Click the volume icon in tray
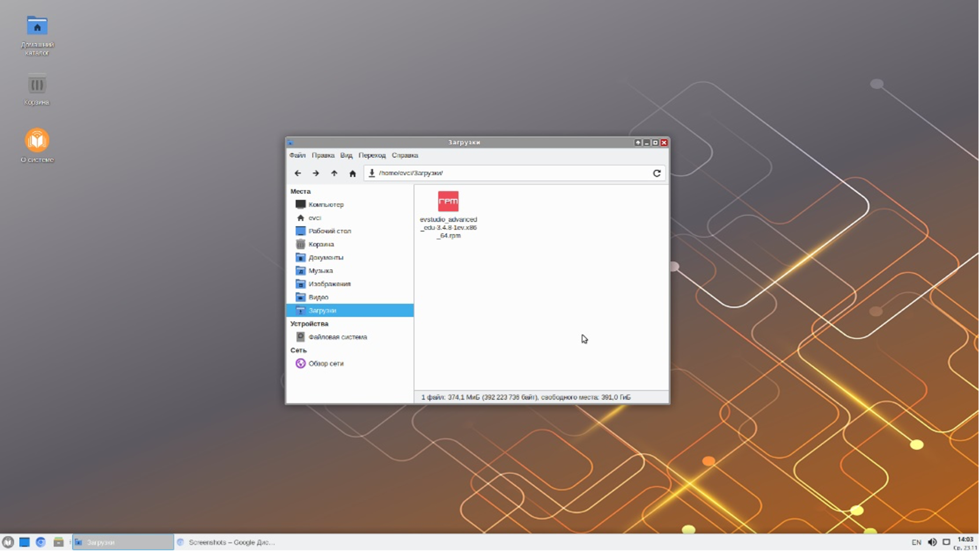The width and height of the screenshot is (980, 552). tap(932, 542)
